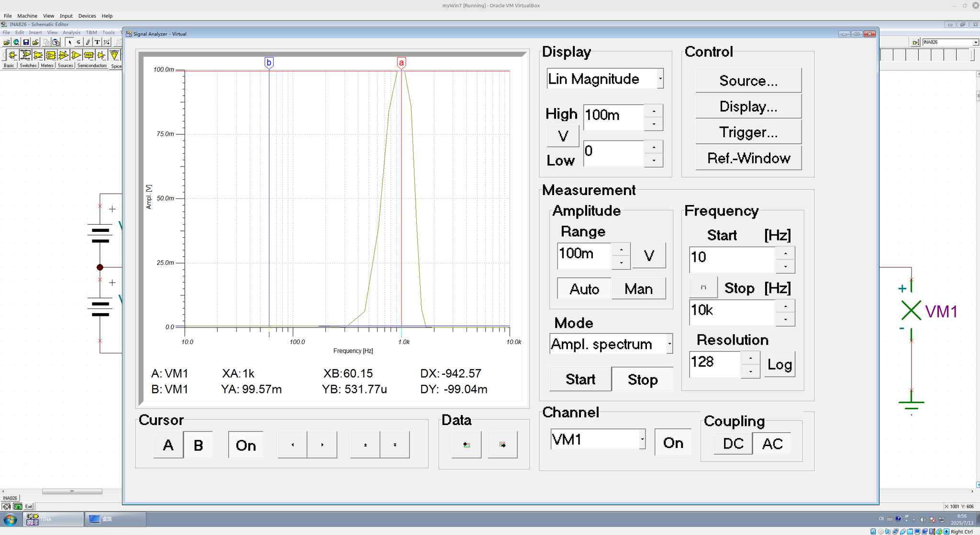Export measurement data in Data panel
The image size is (980, 535).
503,445
